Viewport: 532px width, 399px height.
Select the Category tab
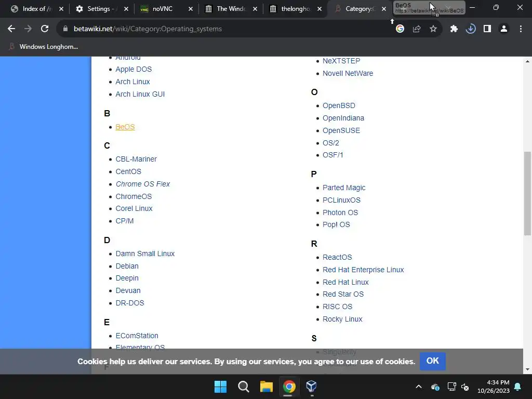pyautogui.click(x=360, y=9)
